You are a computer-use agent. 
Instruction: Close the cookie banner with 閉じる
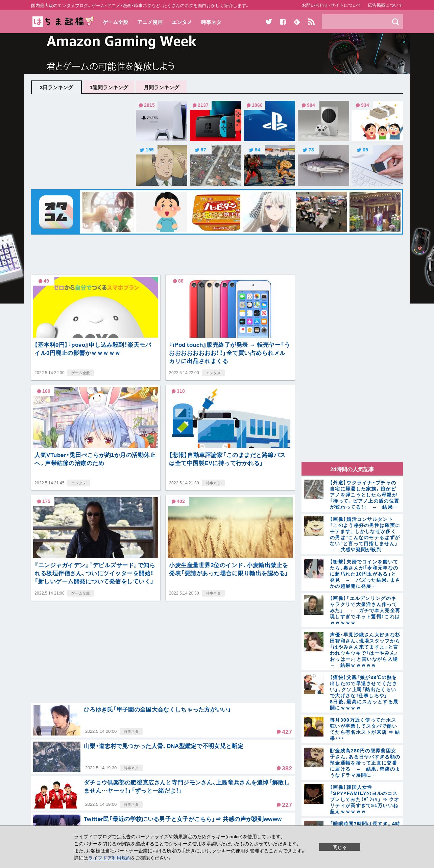click(339, 847)
